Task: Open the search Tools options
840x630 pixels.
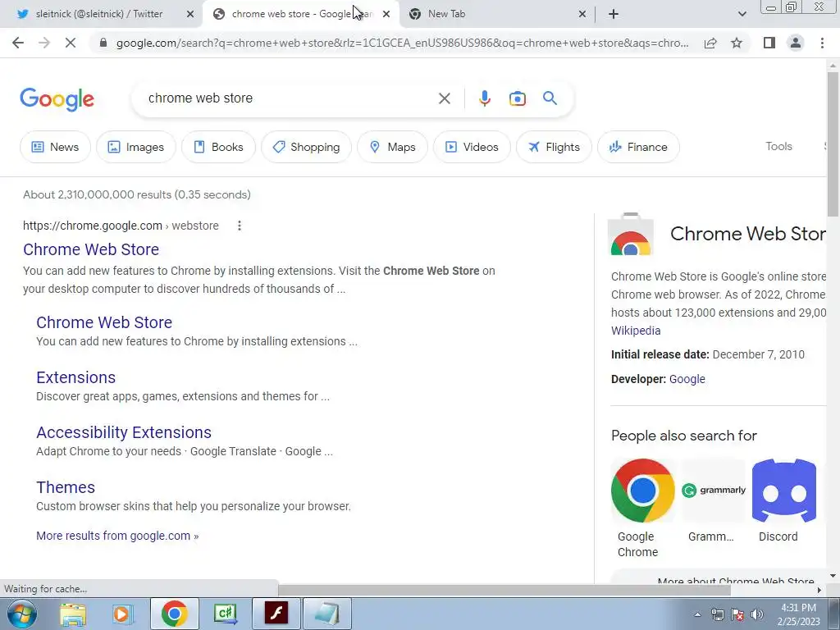Action: (x=778, y=146)
